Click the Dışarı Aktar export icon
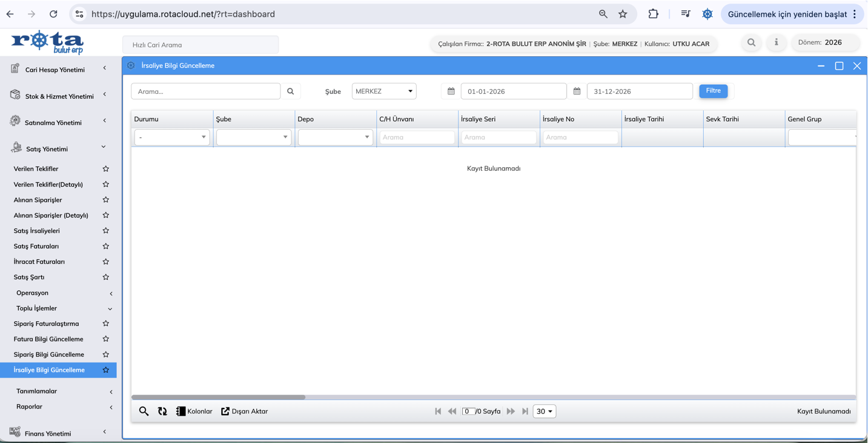 (225, 411)
